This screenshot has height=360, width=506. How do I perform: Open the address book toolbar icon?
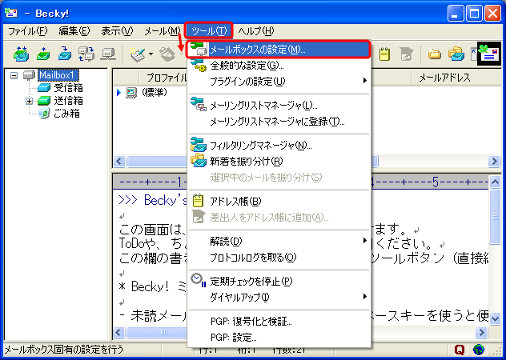pos(384,54)
